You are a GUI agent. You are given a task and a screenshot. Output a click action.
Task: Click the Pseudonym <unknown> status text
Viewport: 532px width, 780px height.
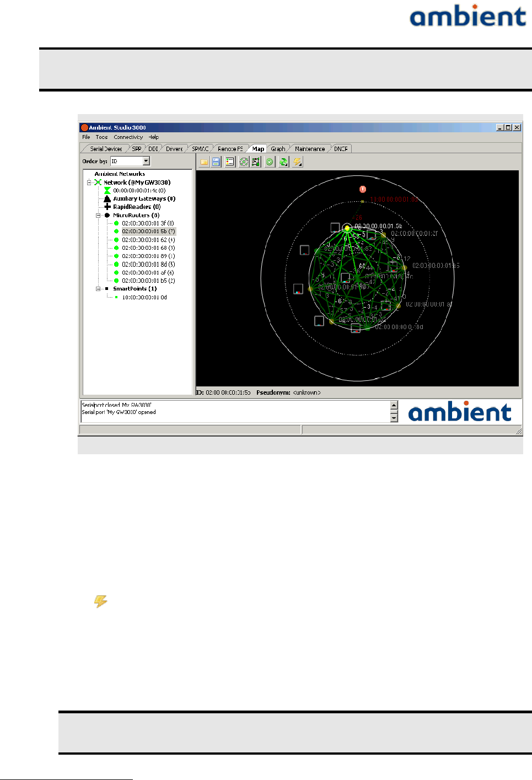pos(288,392)
